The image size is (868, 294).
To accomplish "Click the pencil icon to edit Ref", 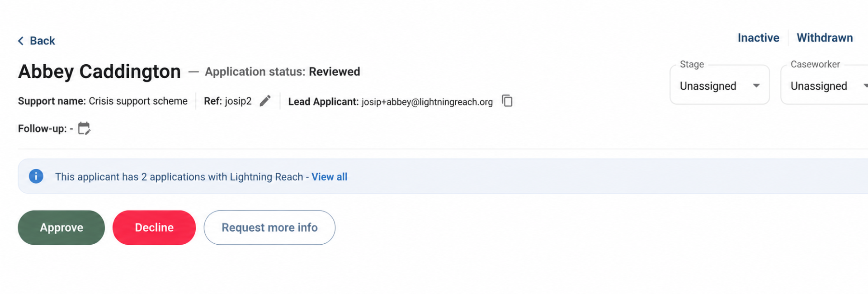I will [x=265, y=101].
